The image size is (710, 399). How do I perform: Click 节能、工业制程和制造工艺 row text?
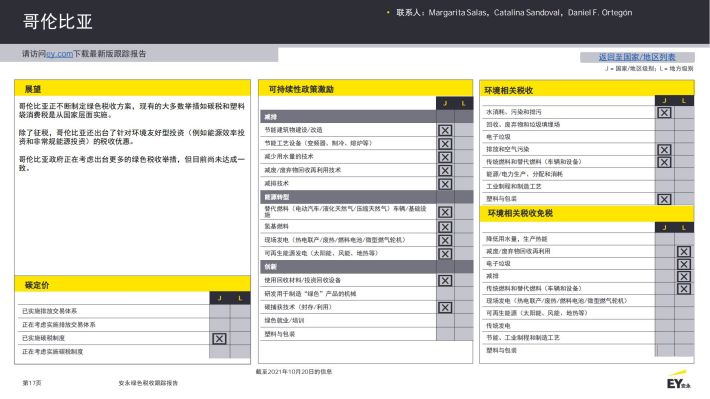tap(523, 338)
